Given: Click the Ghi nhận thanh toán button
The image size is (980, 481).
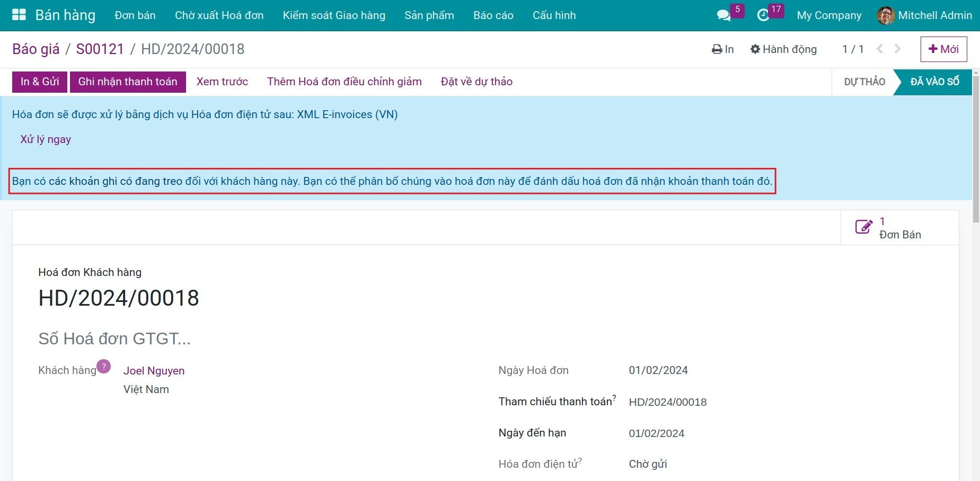Looking at the screenshot, I should point(128,82).
